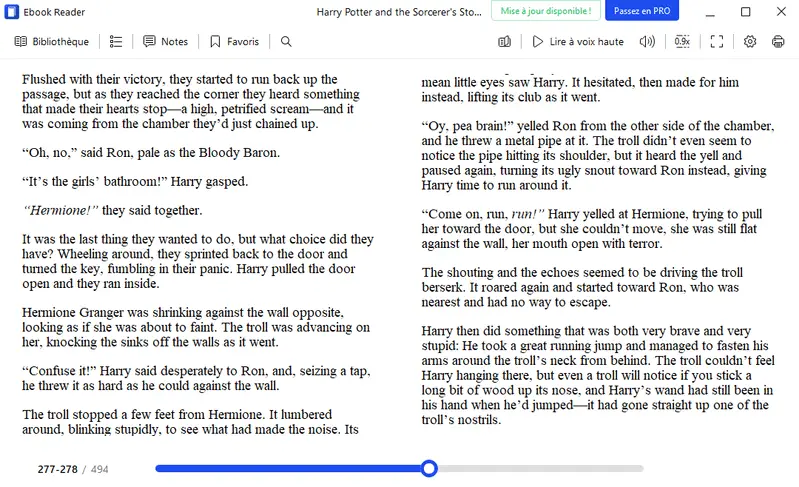Open the Favoris bookmarks
This screenshot has height=487, width=799.
click(234, 42)
